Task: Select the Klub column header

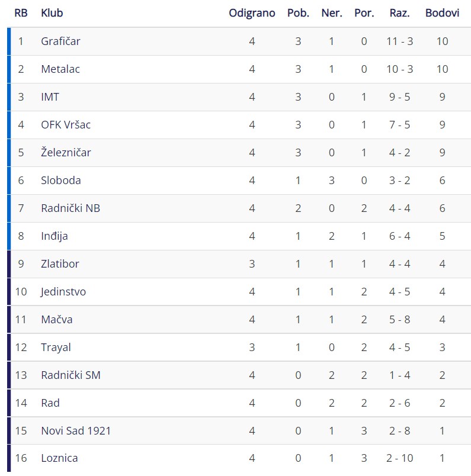Action: point(52,13)
